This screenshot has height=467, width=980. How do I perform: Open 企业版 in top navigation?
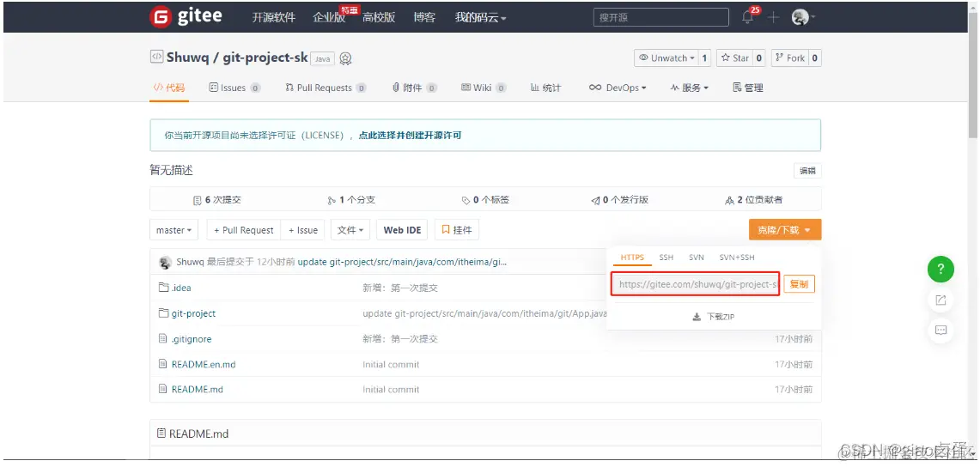coord(329,17)
